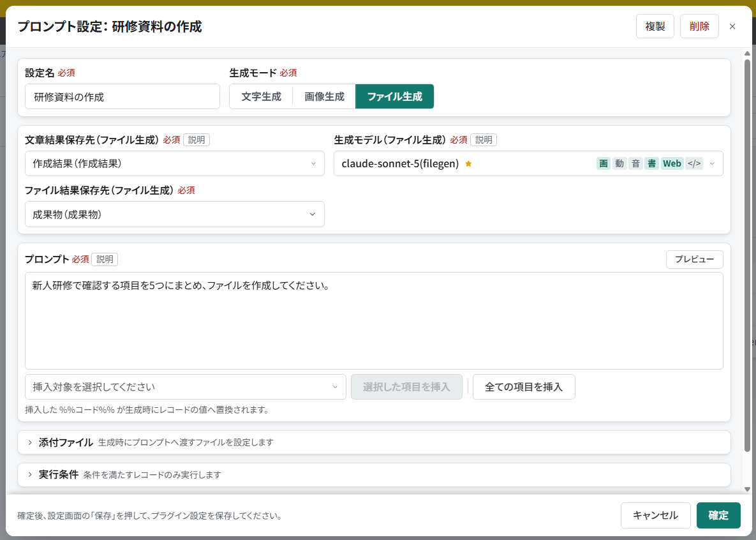Select 画像生成 mode

(x=324, y=96)
